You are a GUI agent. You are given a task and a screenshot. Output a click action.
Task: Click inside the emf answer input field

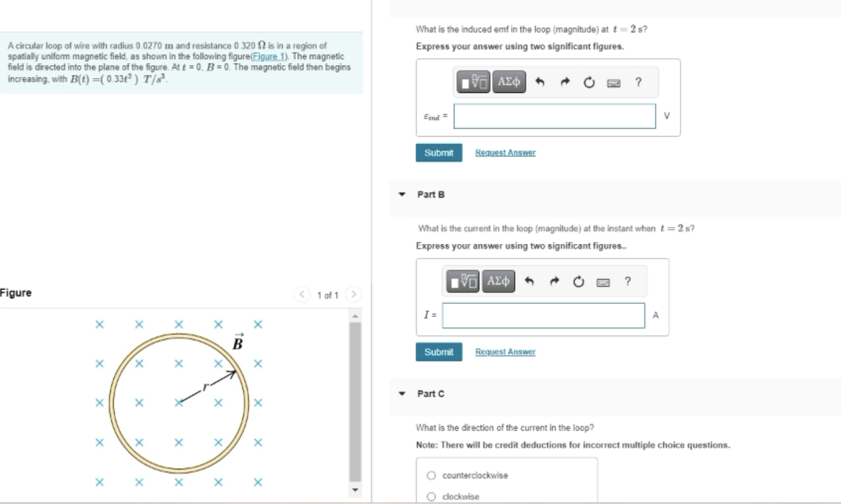tap(554, 115)
